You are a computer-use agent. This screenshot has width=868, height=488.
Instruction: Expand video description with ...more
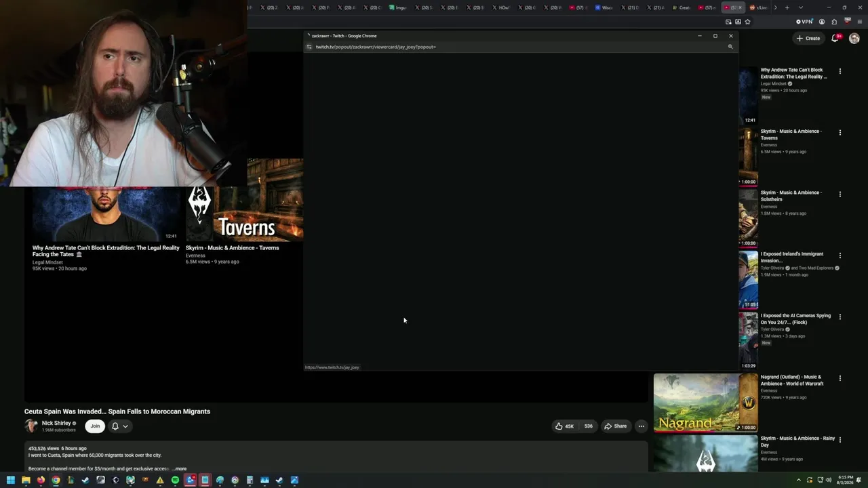point(179,469)
